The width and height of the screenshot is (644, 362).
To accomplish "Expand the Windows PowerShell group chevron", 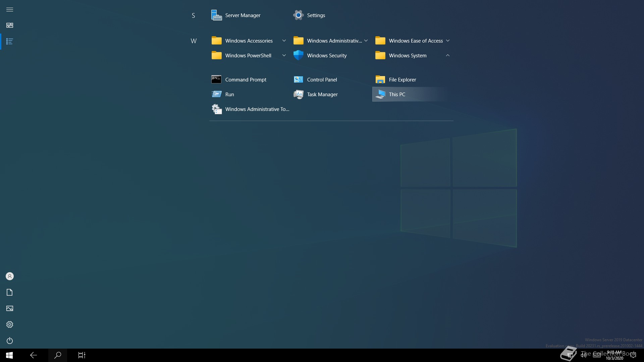I will tap(284, 55).
